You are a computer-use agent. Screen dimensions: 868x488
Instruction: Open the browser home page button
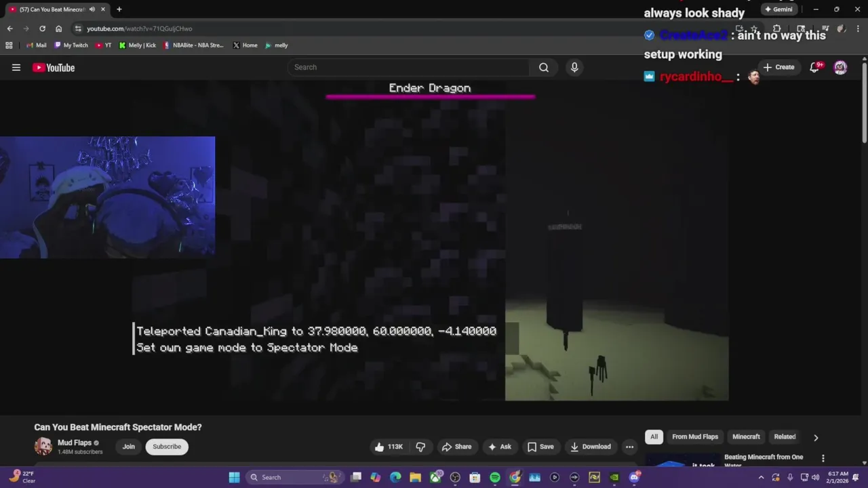point(58,28)
